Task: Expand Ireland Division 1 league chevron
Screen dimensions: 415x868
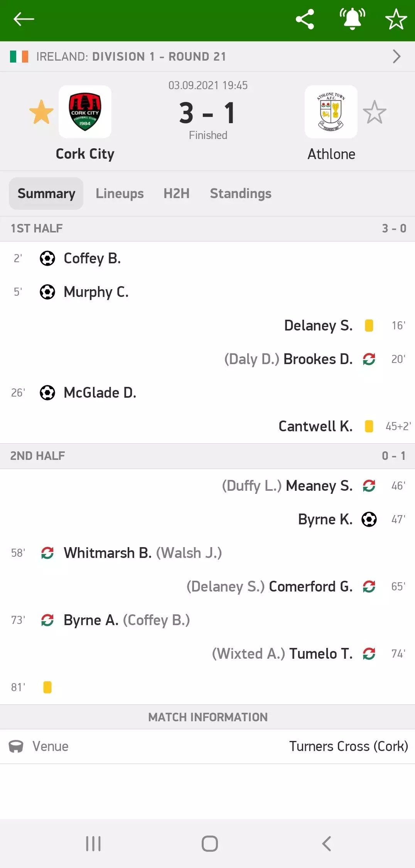Action: point(396,56)
